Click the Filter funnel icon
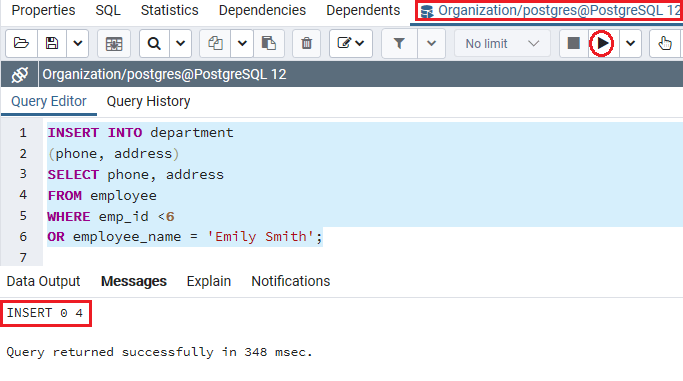 tap(399, 44)
